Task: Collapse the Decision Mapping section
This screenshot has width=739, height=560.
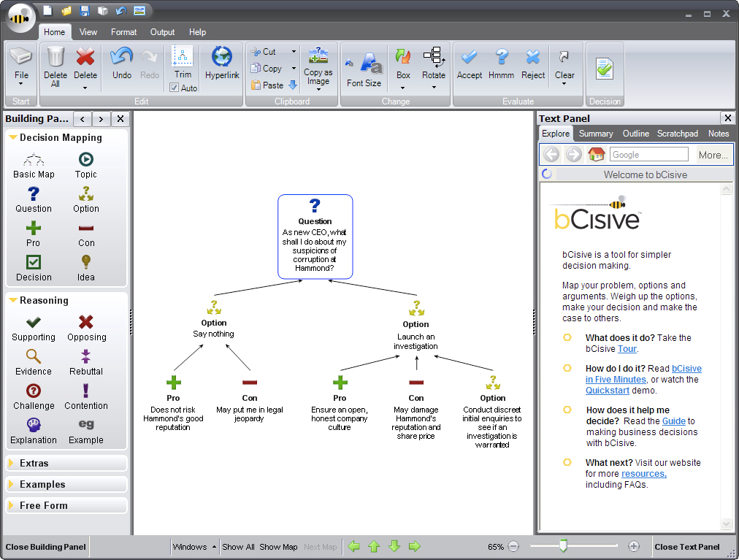Action: click(13, 138)
